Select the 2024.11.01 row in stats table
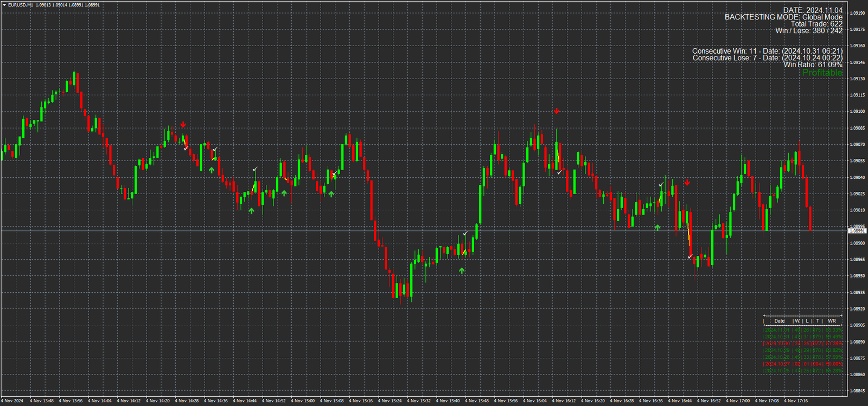 (x=803, y=330)
